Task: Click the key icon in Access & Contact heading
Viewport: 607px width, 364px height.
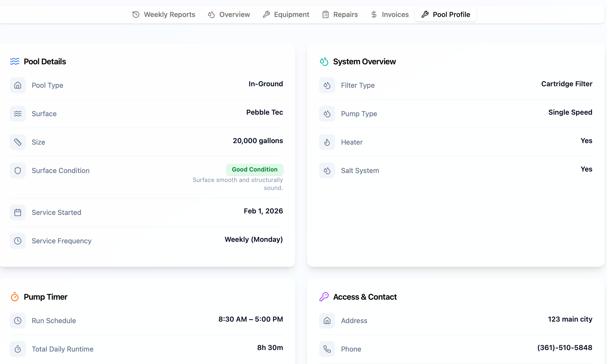Action: [x=324, y=297]
